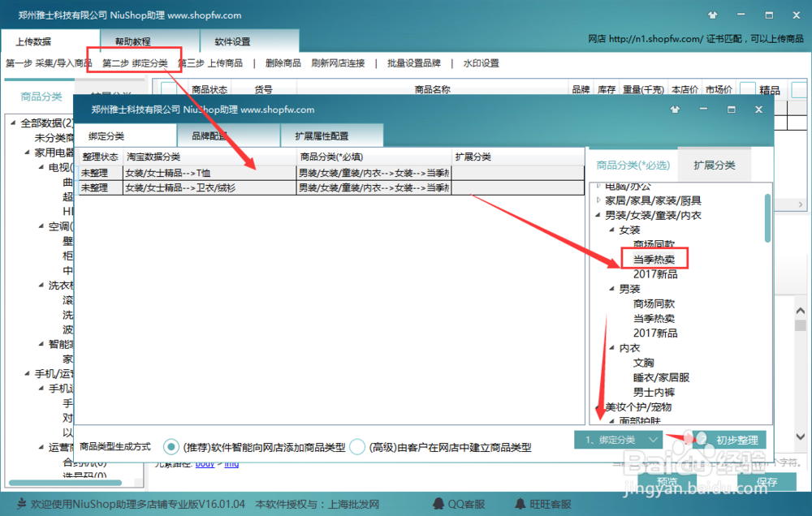Click 商品名称 column header in main window
The width and height of the screenshot is (812, 516).
[x=433, y=89]
